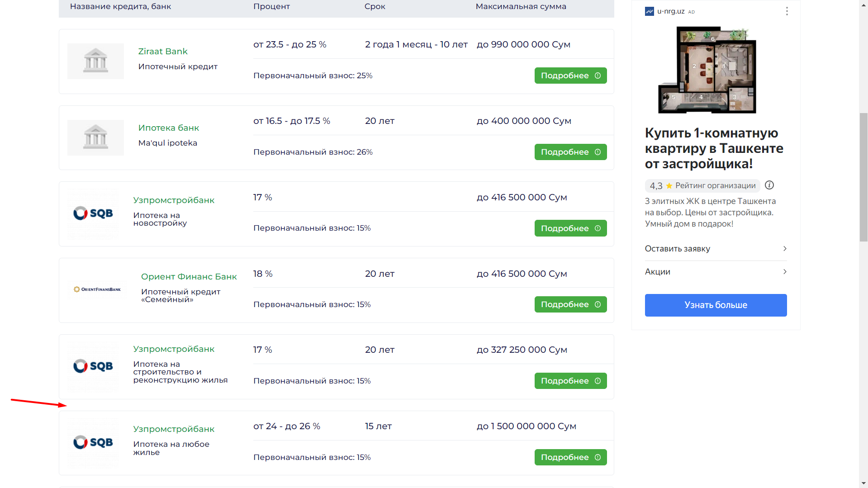Click the blue Узнать больше button
Viewport: 868px width, 488px height.
click(716, 305)
